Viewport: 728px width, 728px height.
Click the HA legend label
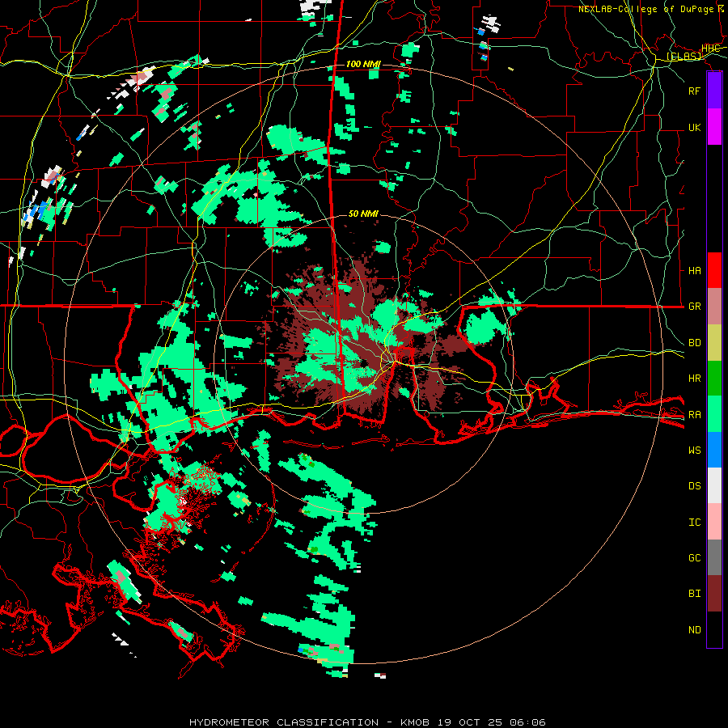coord(694,271)
